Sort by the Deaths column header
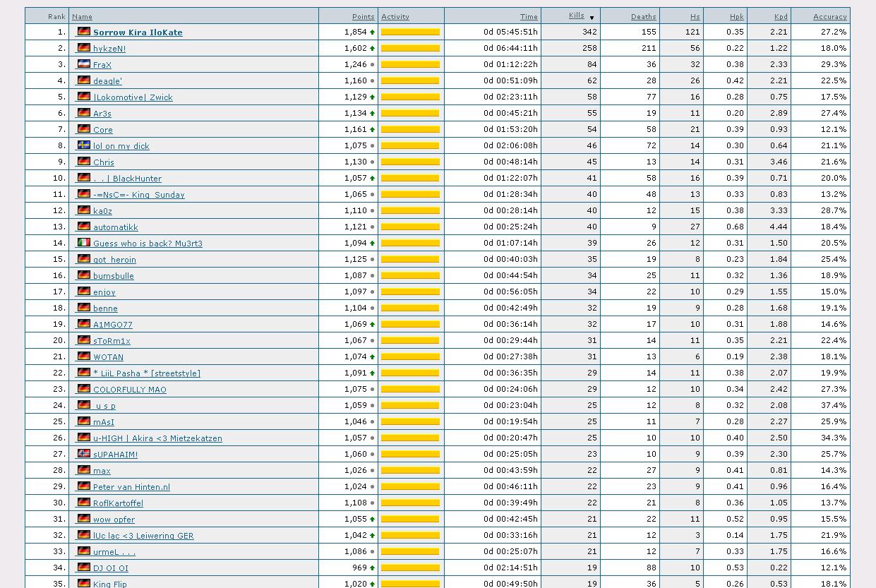876x588 pixels. (x=643, y=16)
